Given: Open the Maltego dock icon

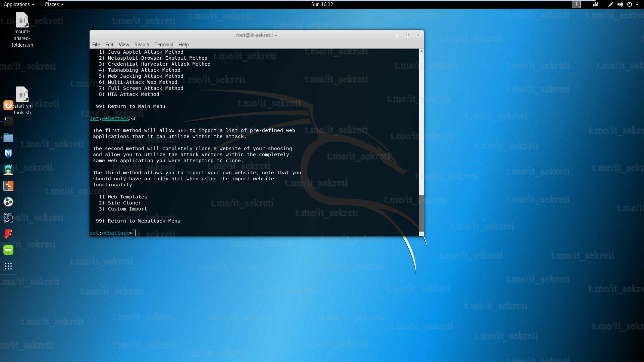Looking at the screenshot, I should pos(8,202).
